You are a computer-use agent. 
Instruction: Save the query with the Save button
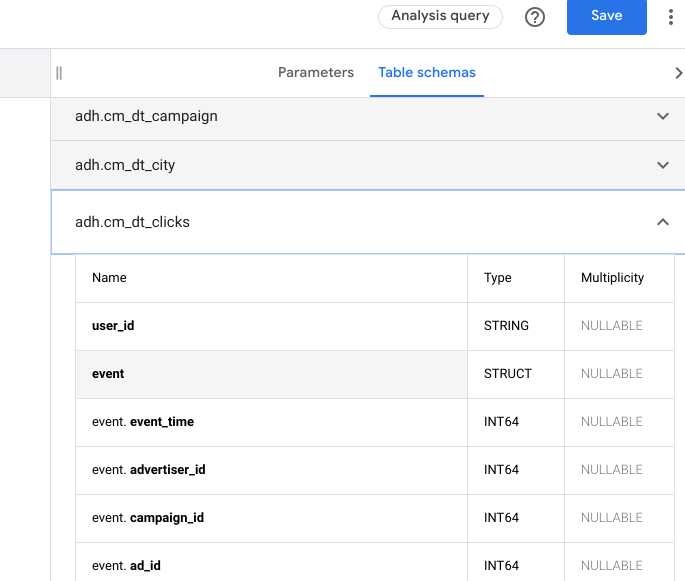(x=606, y=16)
